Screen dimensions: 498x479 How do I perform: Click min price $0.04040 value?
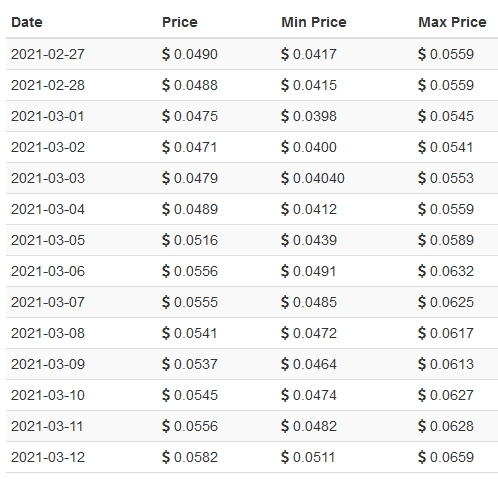coord(313,178)
